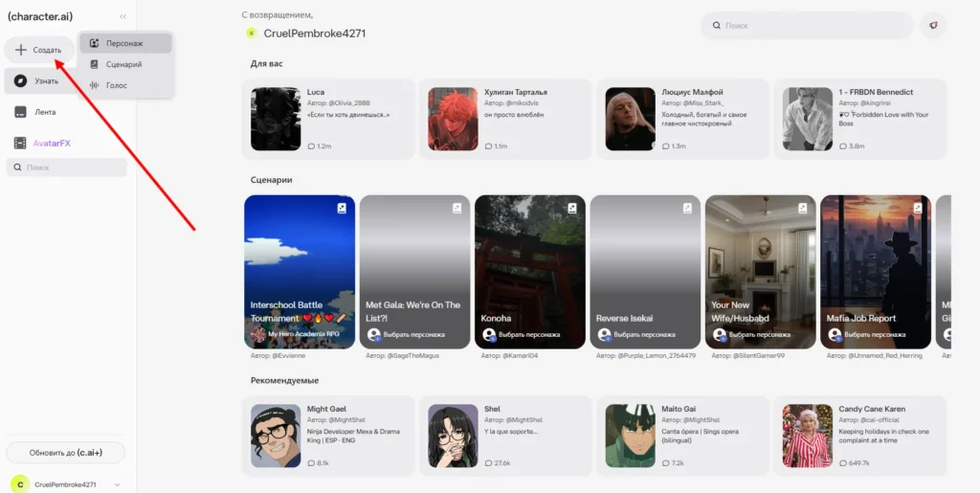Open the Люциус Малфой character avatar
The height and width of the screenshot is (493, 980).
tap(630, 119)
